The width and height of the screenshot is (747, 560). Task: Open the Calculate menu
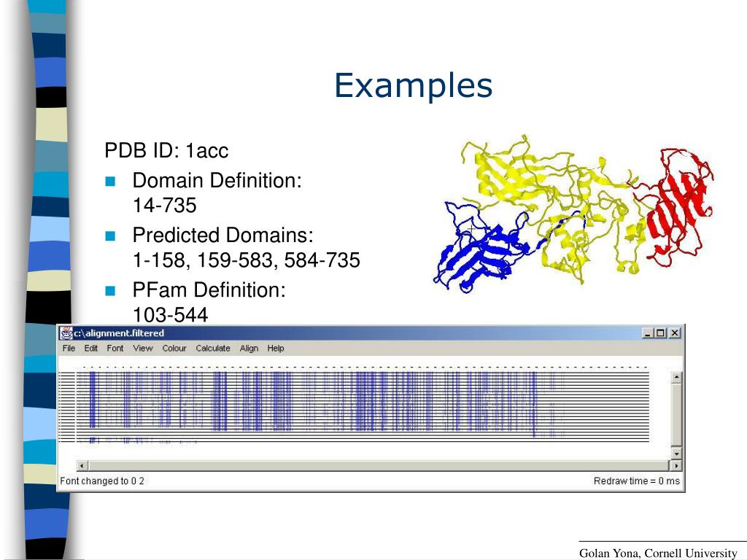point(212,348)
